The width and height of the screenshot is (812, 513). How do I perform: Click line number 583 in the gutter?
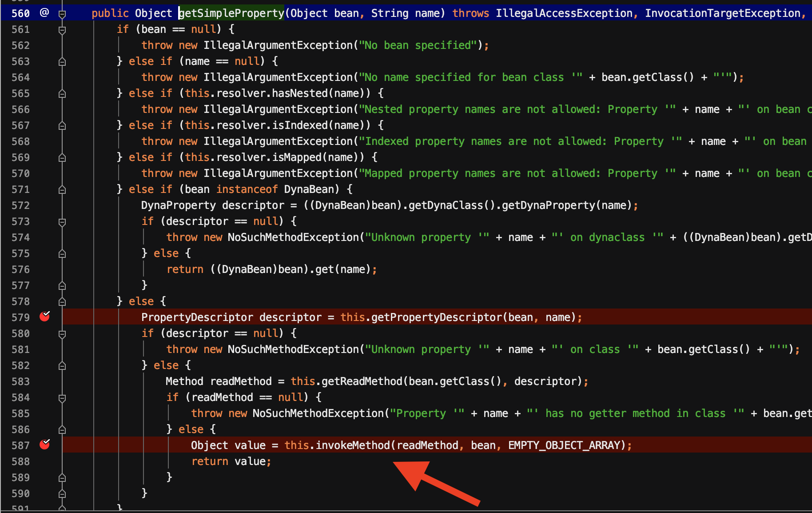click(x=20, y=381)
